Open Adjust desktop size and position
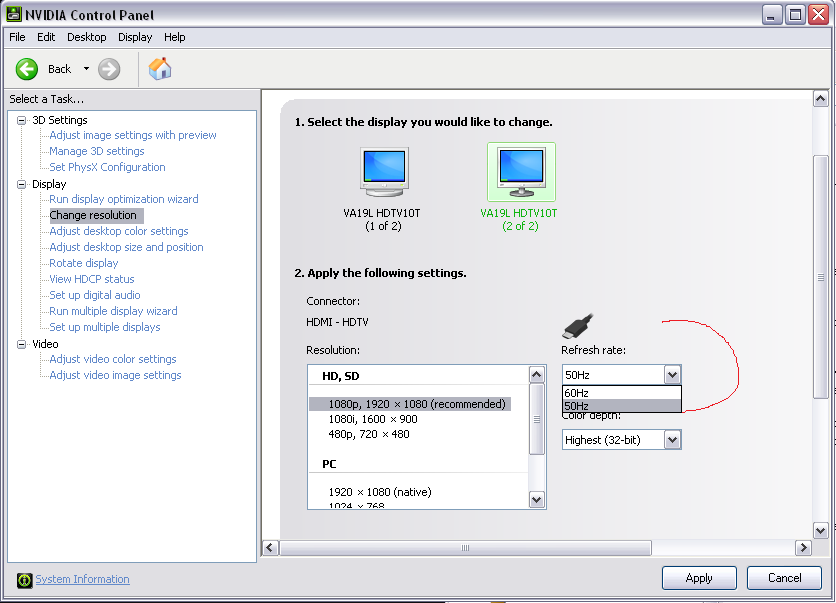The width and height of the screenshot is (836, 603). [x=126, y=247]
